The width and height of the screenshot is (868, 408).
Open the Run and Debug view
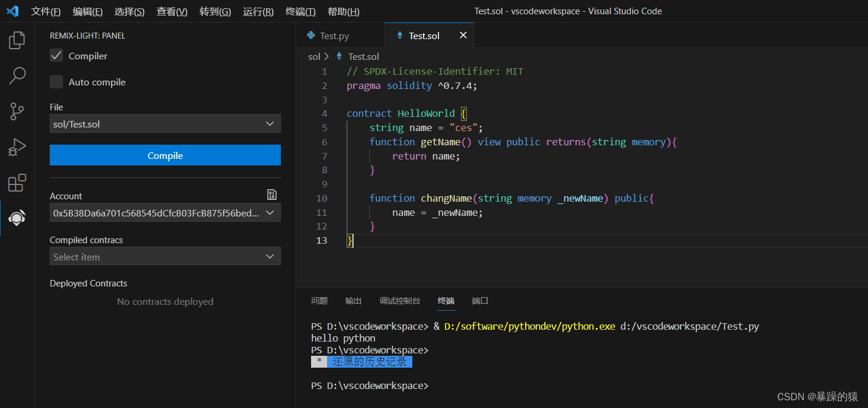pyautogui.click(x=17, y=147)
